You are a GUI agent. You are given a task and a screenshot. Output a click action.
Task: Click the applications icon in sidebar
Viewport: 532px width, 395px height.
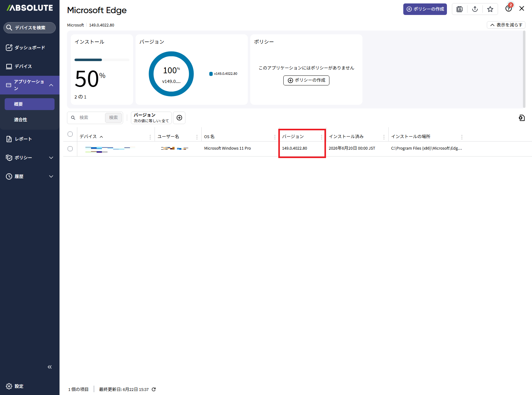[x=9, y=85]
